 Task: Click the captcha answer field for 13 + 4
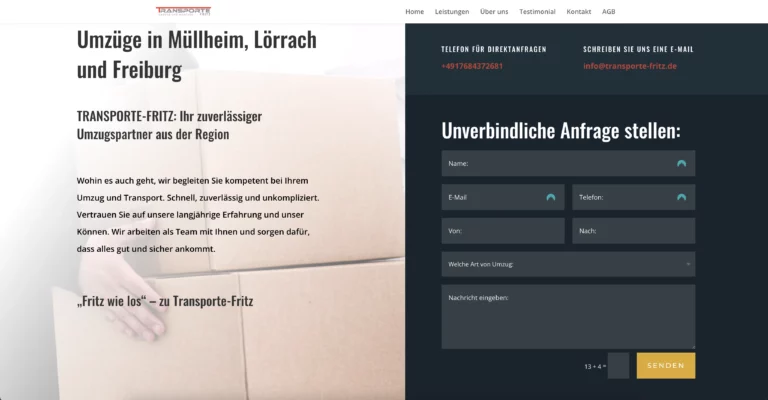[x=618, y=366]
